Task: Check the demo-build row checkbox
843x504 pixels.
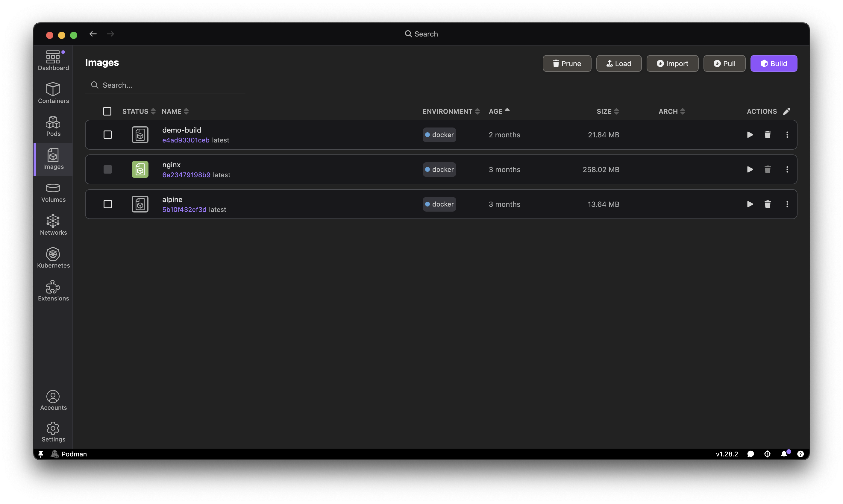Action: [x=108, y=134]
